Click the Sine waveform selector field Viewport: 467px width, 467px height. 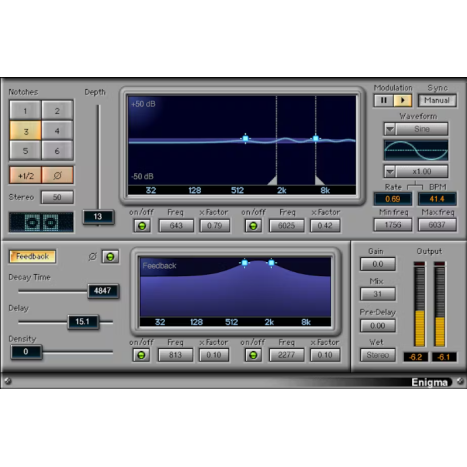[x=422, y=129]
